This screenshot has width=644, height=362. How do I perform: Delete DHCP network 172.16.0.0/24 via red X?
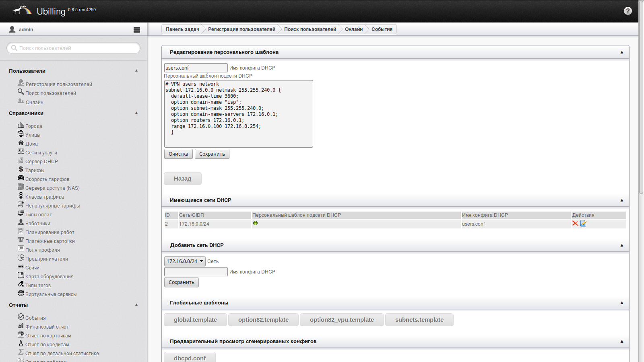(x=575, y=224)
